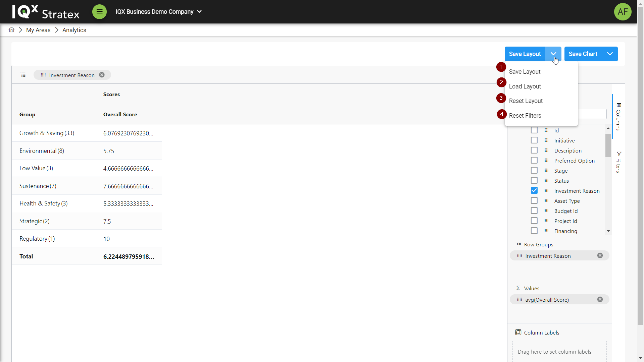Remove Investment Reason from Row Groups panel

tap(600, 256)
